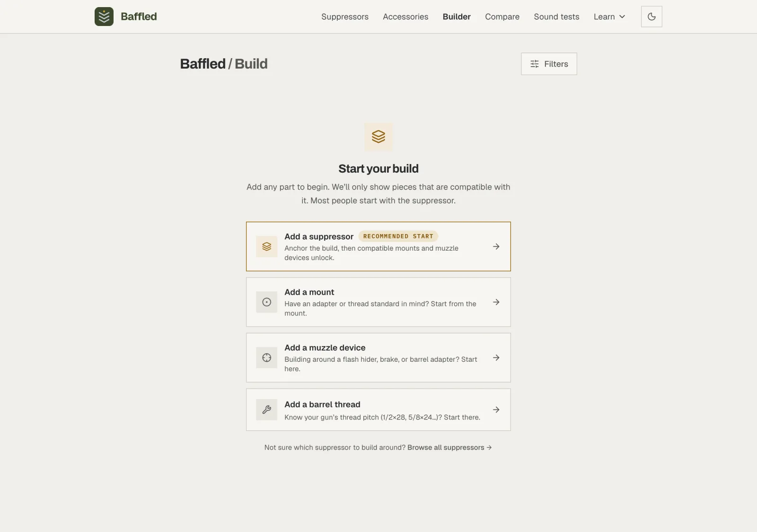Expand the Learn menu chevron

coord(622,17)
